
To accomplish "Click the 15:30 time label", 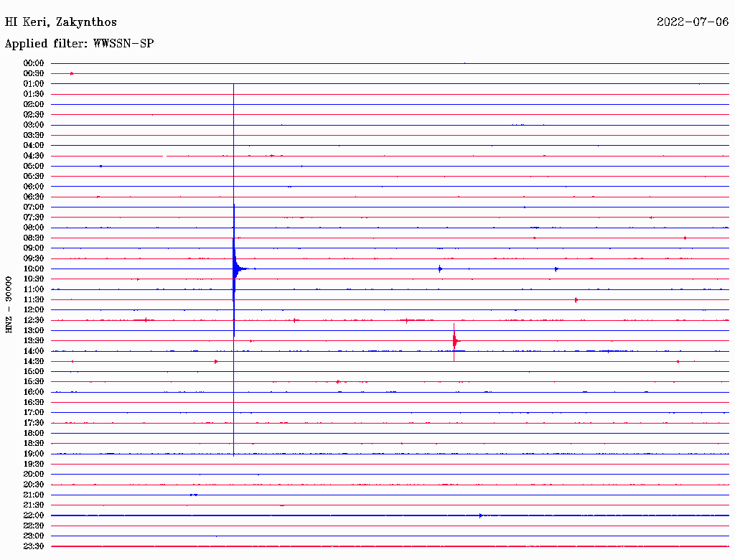I will [34, 382].
